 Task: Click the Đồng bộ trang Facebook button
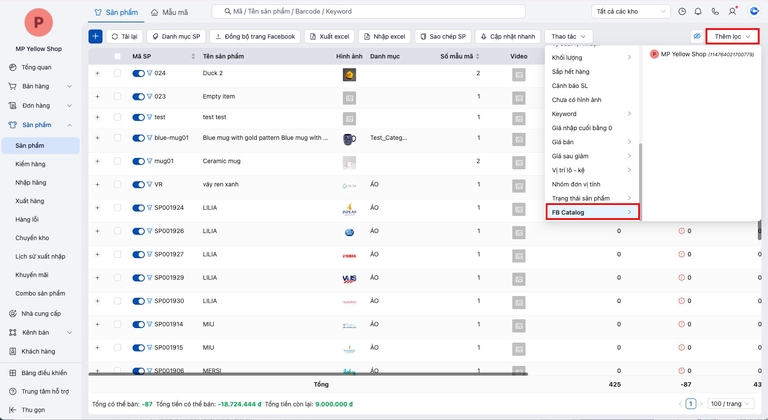tap(254, 36)
